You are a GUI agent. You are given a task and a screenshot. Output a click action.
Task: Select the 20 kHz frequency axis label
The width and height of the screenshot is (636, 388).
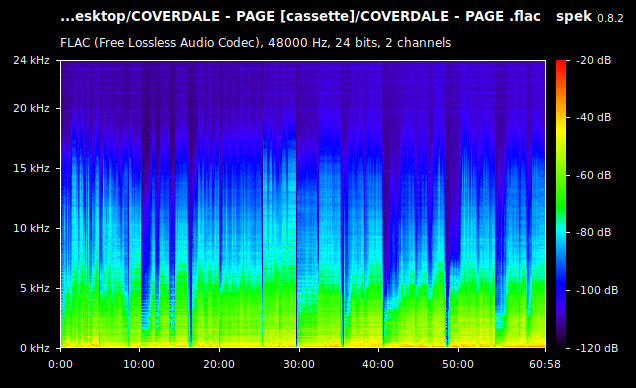31,108
